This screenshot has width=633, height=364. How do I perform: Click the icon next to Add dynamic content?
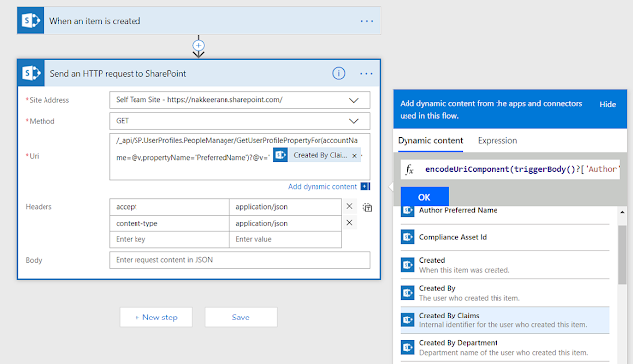tap(365, 186)
